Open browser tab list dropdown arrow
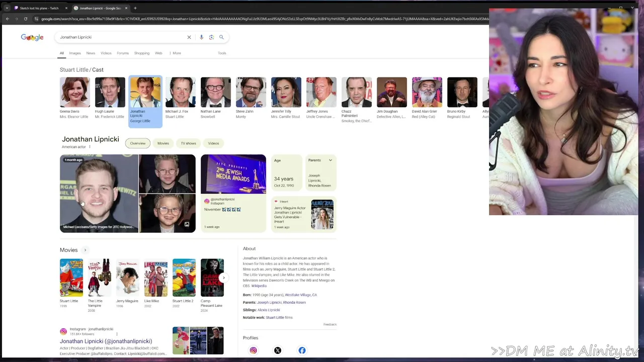This screenshot has width=644, height=362. pos(7,8)
